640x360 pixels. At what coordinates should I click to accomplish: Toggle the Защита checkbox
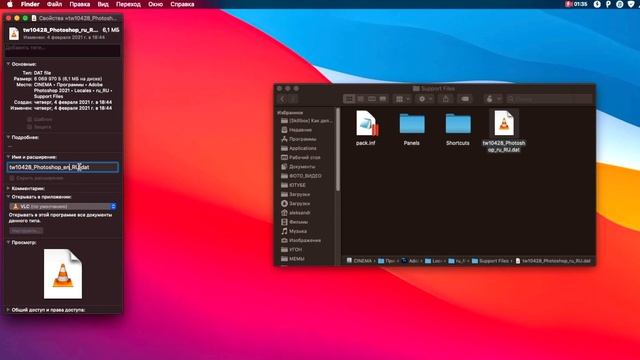pyautogui.click(x=29, y=127)
